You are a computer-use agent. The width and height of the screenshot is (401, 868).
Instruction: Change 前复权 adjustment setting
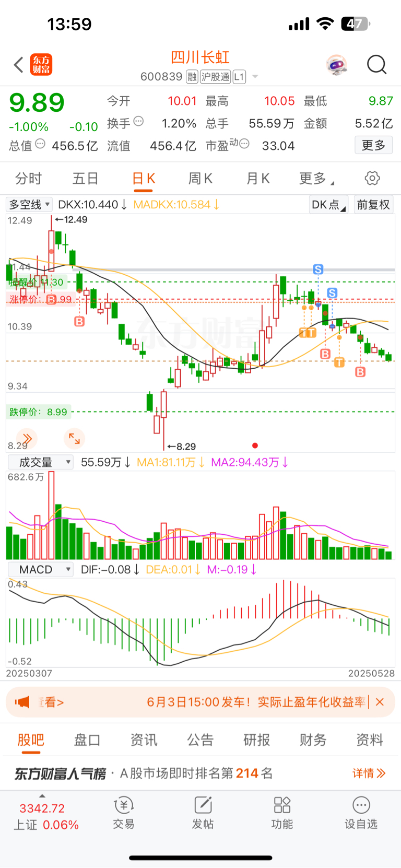pos(373,205)
